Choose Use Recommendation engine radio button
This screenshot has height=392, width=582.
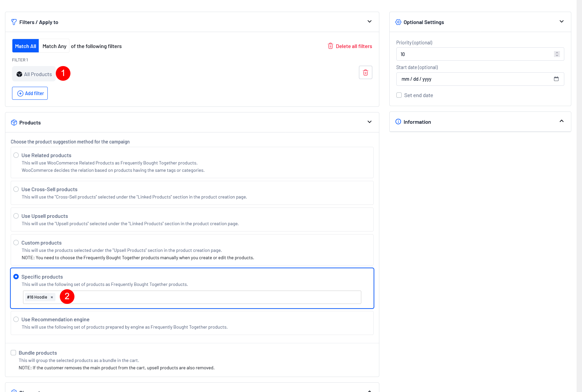point(16,319)
